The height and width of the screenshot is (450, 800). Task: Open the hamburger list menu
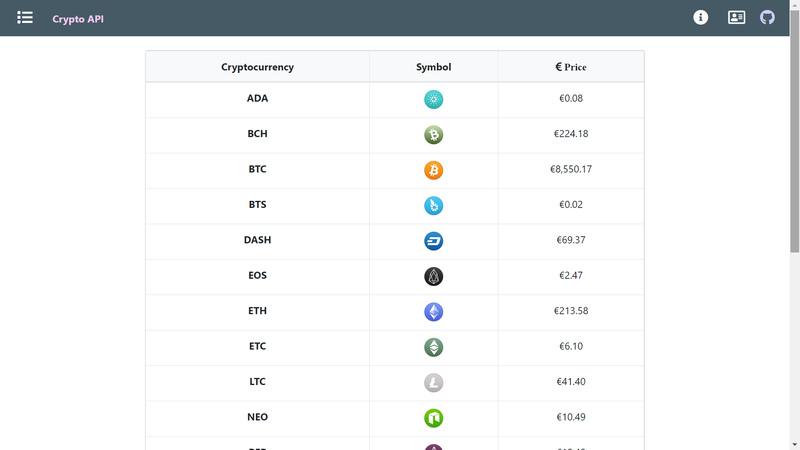pos(24,18)
